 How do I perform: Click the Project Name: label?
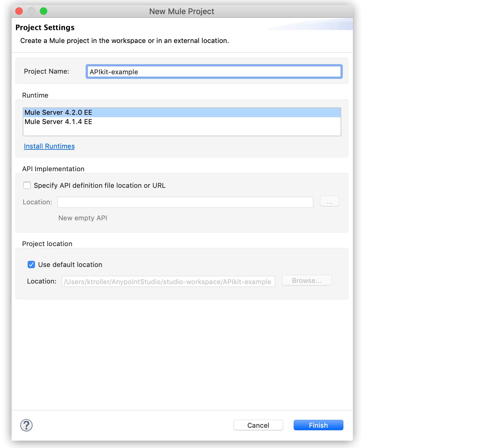pyautogui.click(x=47, y=71)
